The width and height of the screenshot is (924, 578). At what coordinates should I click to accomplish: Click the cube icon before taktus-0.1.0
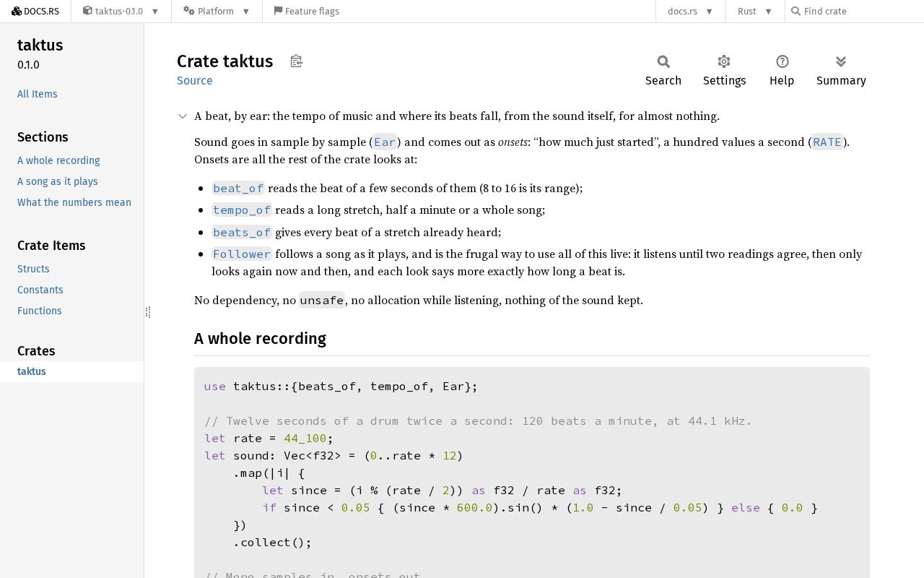(87, 11)
